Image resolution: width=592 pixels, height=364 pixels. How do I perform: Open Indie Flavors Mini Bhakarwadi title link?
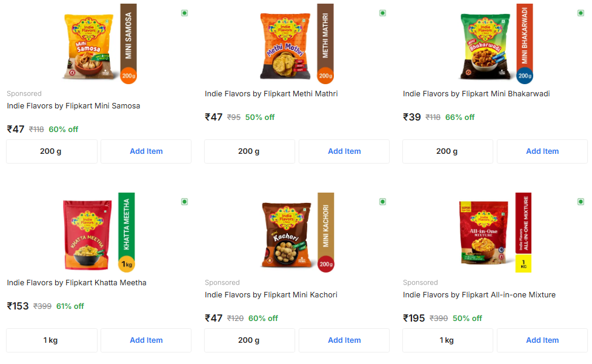(476, 94)
